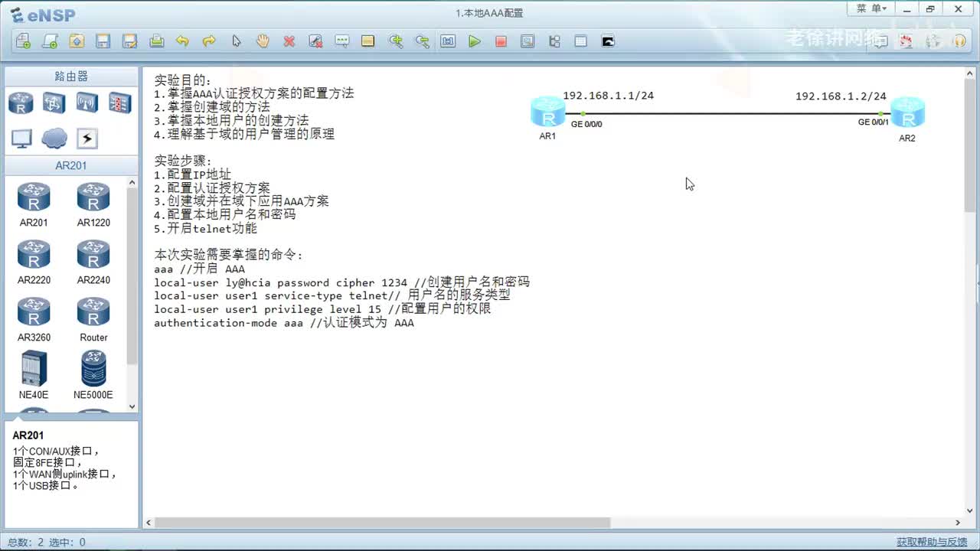The height and width of the screenshot is (551, 980).
Task: Open the 获取帮助与反馈 link
Action: coord(932,543)
